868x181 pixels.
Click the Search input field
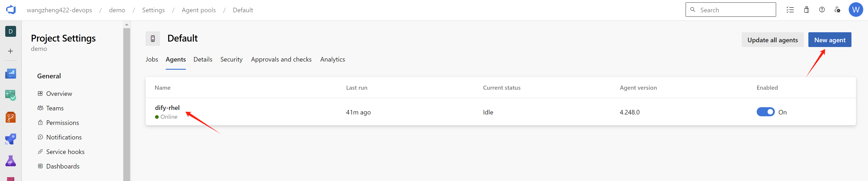point(734,10)
